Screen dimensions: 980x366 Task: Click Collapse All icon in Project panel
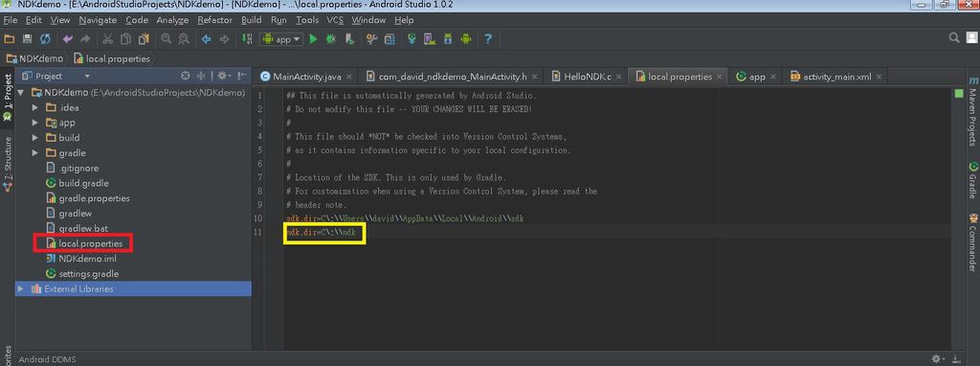coord(201,76)
